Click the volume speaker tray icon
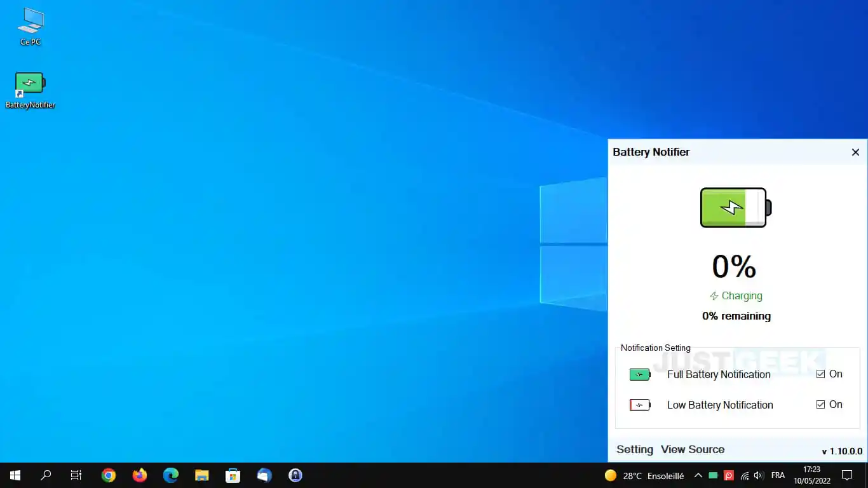Image resolution: width=868 pixels, height=488 pixels. (x=759, y=475)
